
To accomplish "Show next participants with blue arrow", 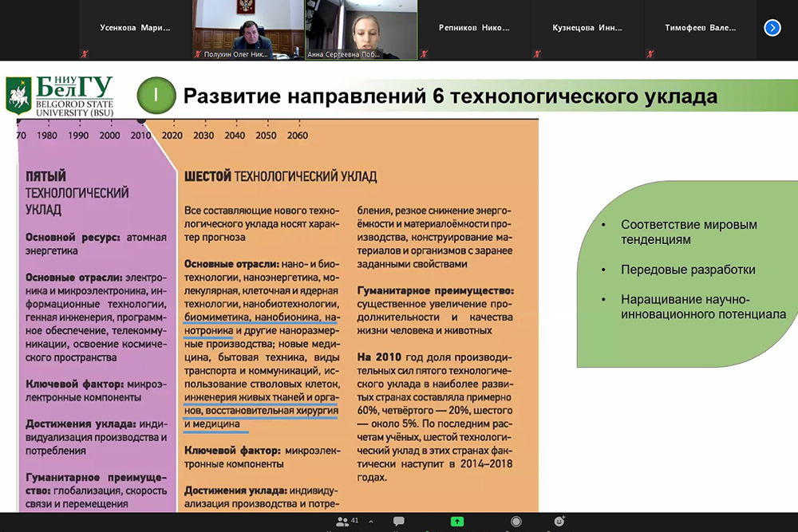I will click(x=772, y=28).
